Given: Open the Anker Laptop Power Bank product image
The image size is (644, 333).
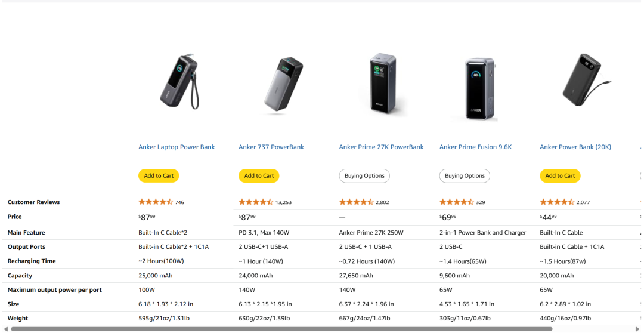Looking at the screenshot, I should (179, 82).
